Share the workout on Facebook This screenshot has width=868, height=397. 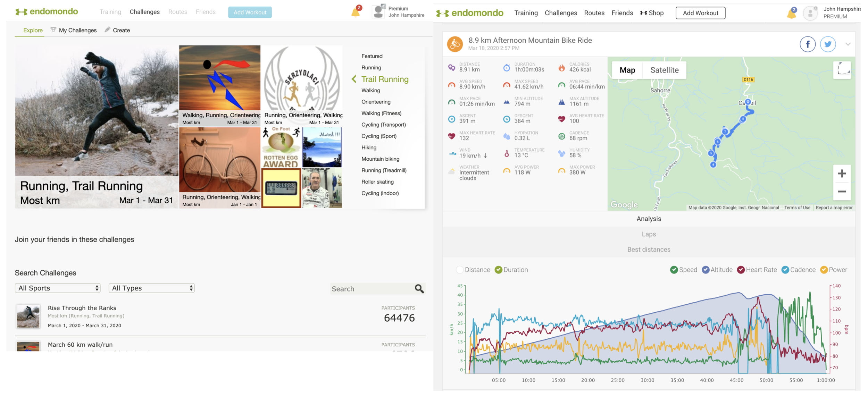click(x=808, y=44)
